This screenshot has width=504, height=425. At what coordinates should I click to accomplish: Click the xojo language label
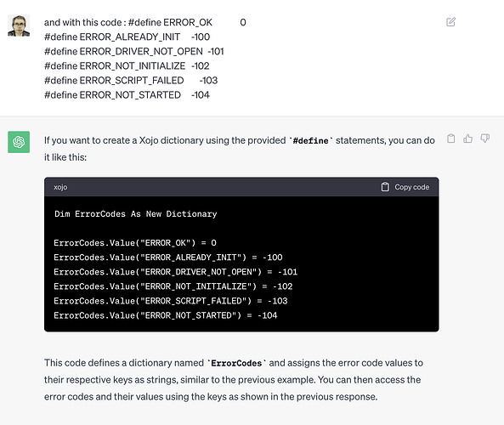tap(60, 187)
